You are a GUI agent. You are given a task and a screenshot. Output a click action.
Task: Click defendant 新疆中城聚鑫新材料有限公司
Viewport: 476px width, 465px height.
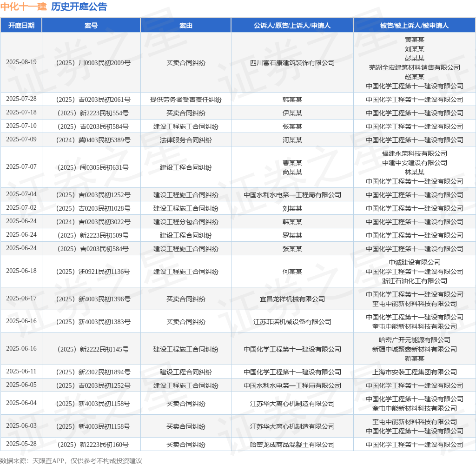point(414,349)
